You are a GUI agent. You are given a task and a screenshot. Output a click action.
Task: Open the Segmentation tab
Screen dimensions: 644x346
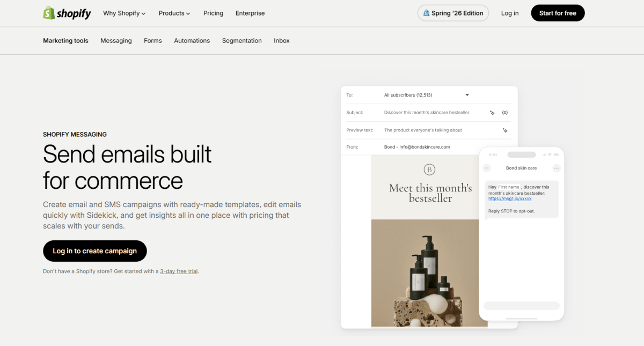[242, 41]
